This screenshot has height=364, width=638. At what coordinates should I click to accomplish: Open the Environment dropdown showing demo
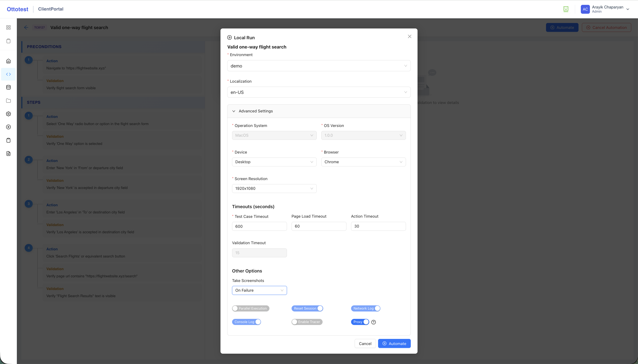pyautogui.click(x=319, y=66)
